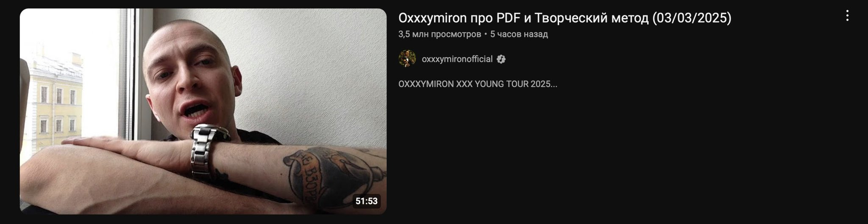Viewport: 868px width, 224px height.
Task: Click the date (03/03/2025) in the title
Action: (x=692, y=18)
